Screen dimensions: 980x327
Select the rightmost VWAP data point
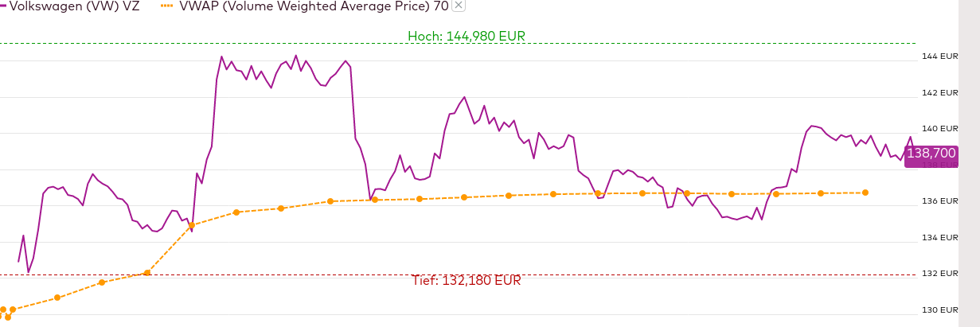[865, 193]
